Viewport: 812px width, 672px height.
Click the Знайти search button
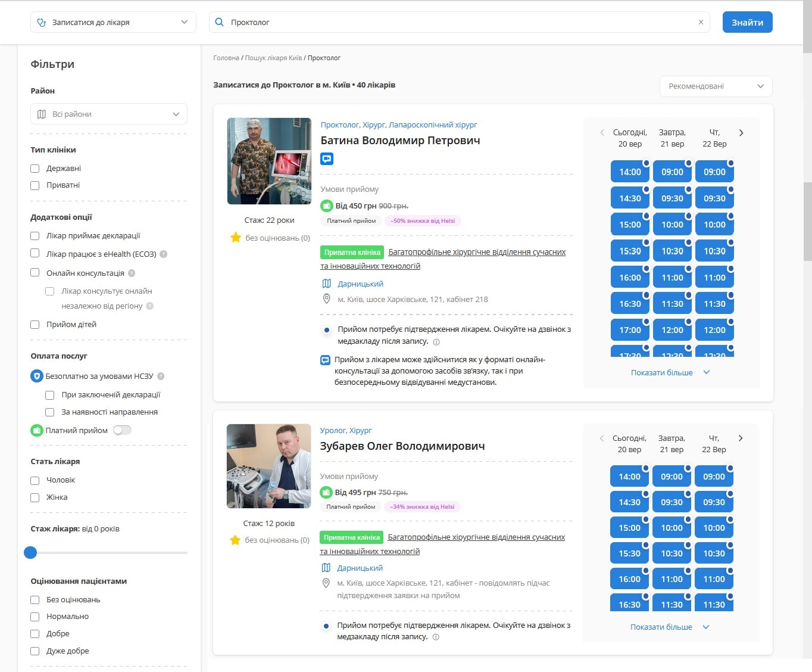(748, 22)
